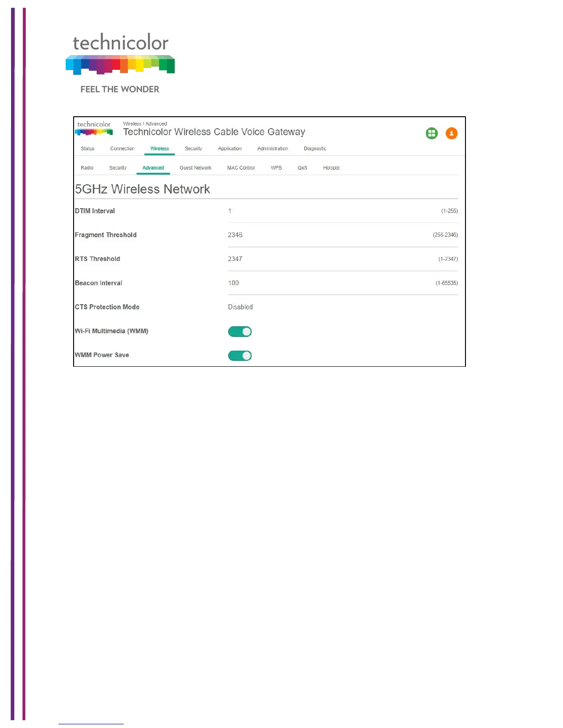Switch to the wireless Security sub-tab

click(118, 168)
